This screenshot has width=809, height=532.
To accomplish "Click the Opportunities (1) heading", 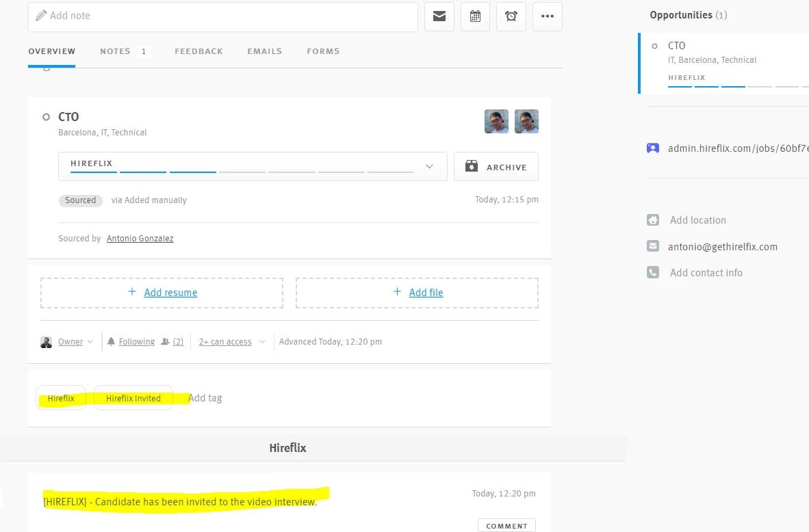I will pyautogui.click(x=689, y=15).
